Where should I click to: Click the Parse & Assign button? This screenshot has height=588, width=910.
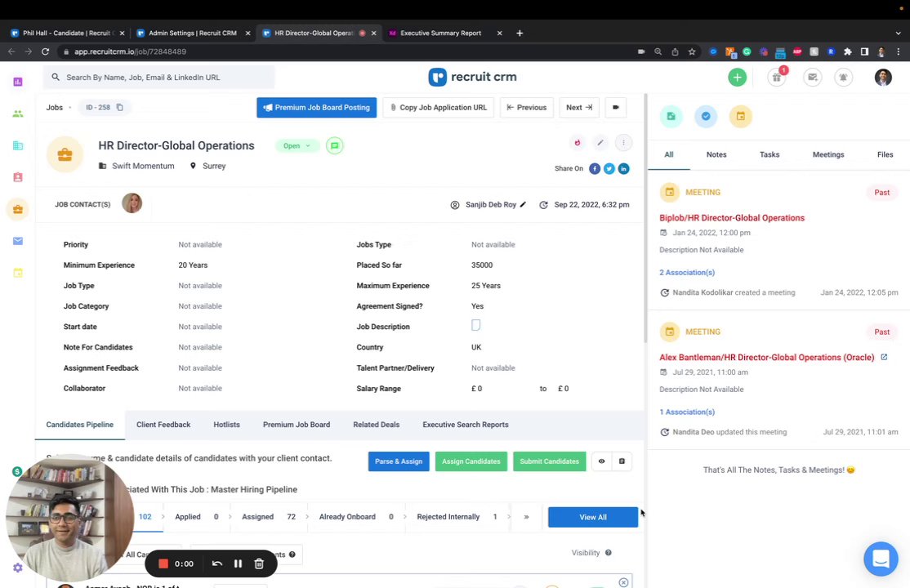point(399,461)
